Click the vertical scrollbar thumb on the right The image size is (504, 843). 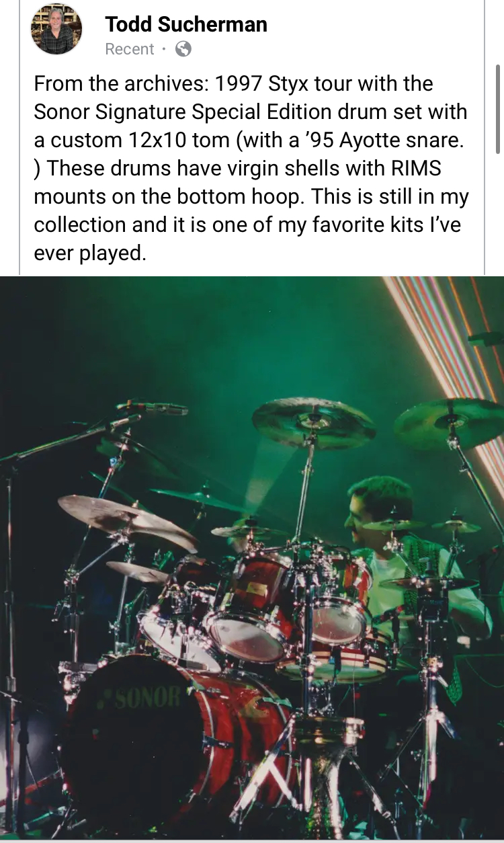498,108
